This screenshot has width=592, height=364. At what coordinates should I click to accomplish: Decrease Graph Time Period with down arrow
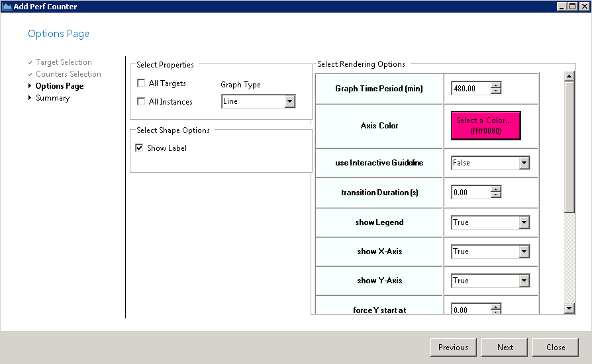click(496, 91)
